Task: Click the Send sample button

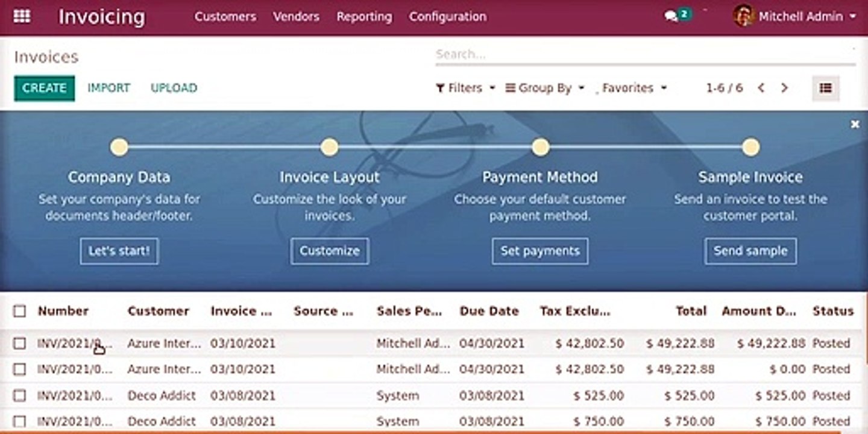Action: click(x=750, y=251)
